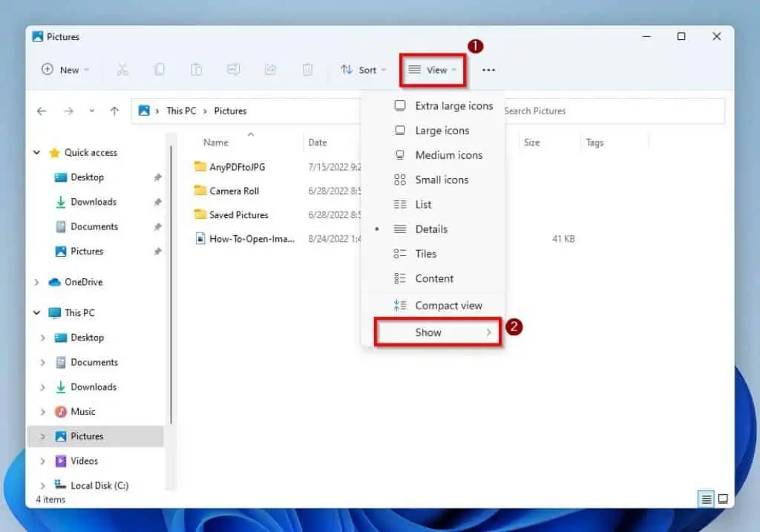Unpin Desktop via its pin icon
Screen dimensions: 760x532
pyautogui.click(x=157, y=177)
